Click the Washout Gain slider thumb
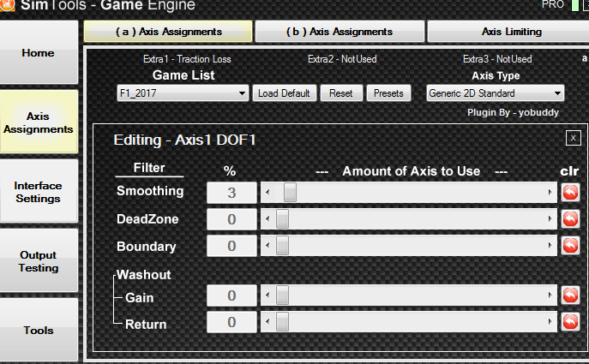The image size is (589, 364). [282, 295]
